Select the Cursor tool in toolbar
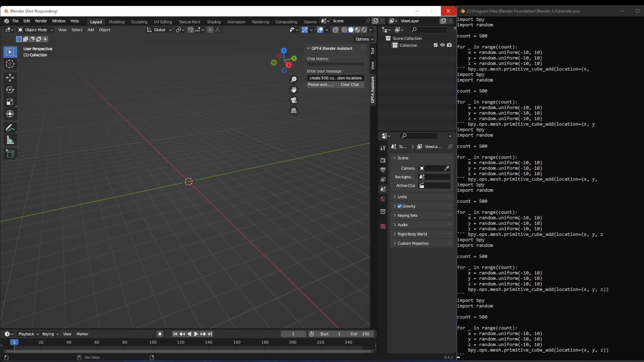 10,64
